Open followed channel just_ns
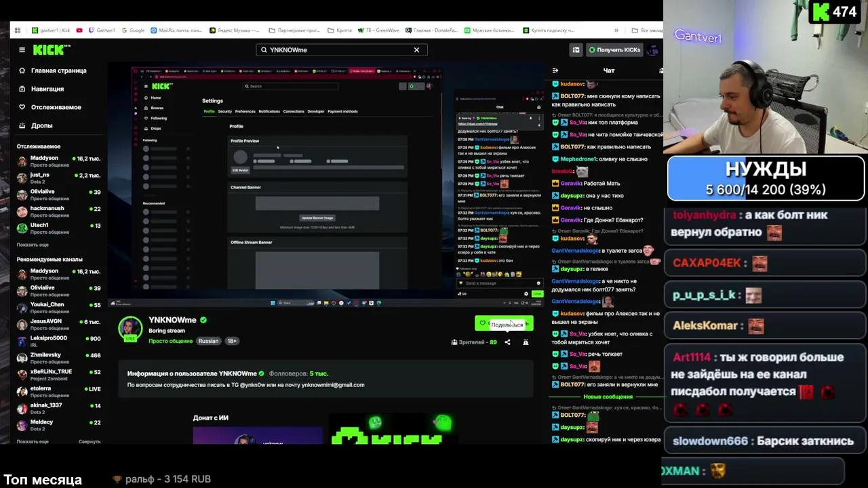868x488 pixels. (59, 178)
